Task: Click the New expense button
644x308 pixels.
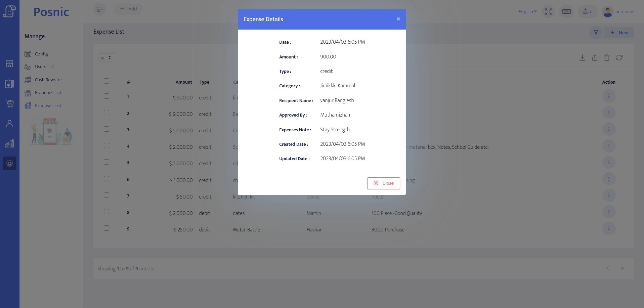Action: tap(619, 33)
